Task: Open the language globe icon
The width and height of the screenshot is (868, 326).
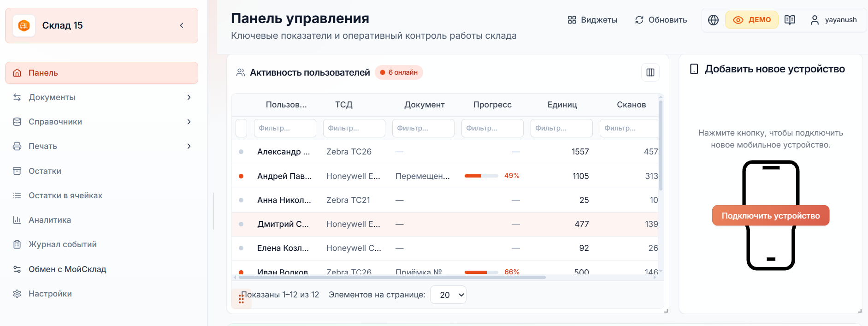Action: point(713,20)
